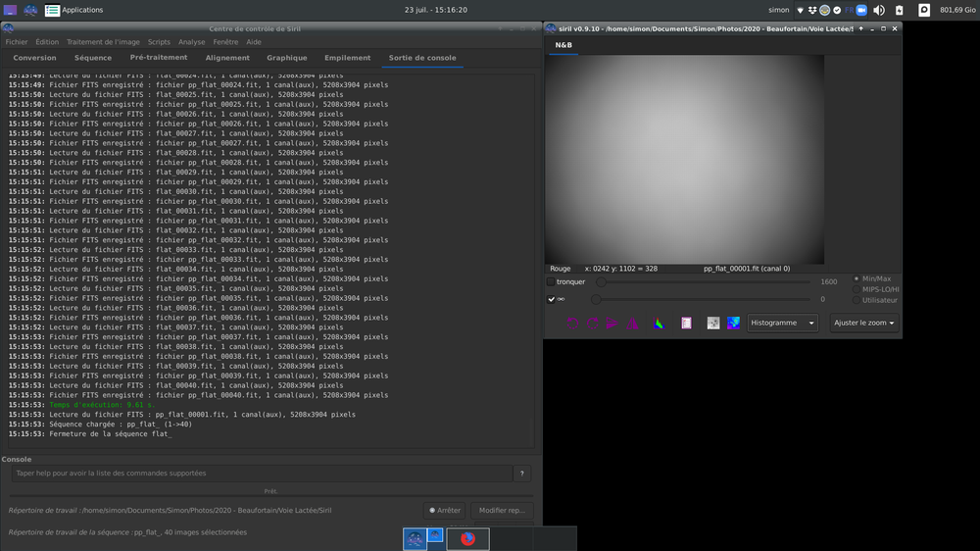Open the Fenêtre menu
Image resolution: width=980 pixels, height=551 pixels.
point(225,42)
